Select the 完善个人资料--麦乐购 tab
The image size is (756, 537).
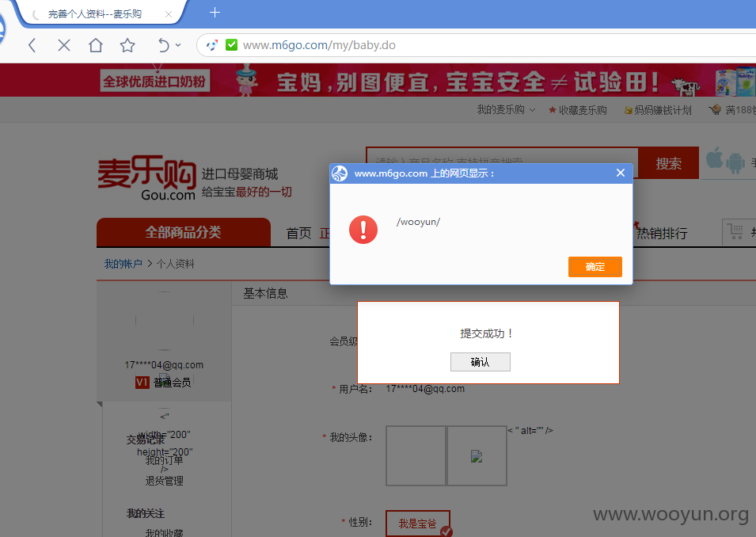point(100,14)
